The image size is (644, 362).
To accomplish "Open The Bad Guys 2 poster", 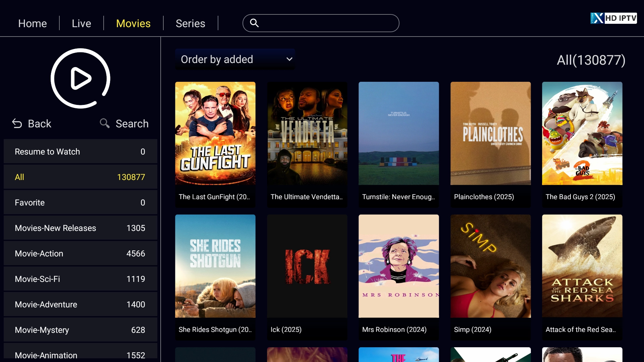I will pyautogui.click(x=582, y=133).
